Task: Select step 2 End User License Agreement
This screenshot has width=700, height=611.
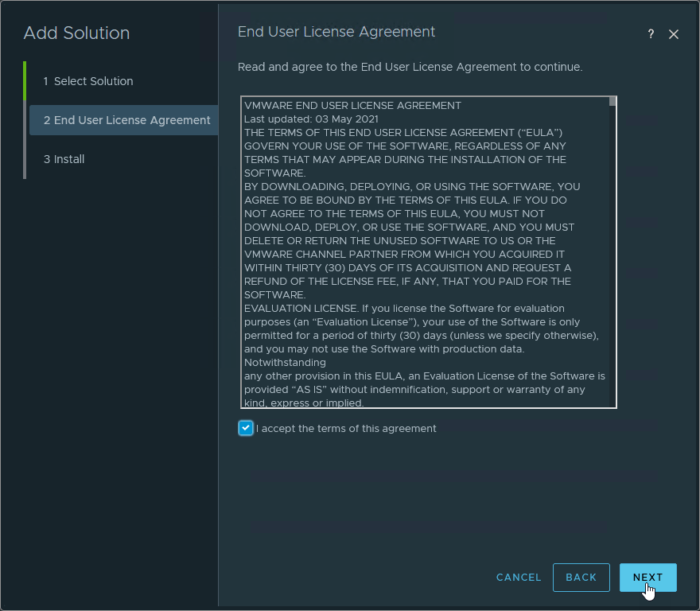Action: click(x=126, y=120)
